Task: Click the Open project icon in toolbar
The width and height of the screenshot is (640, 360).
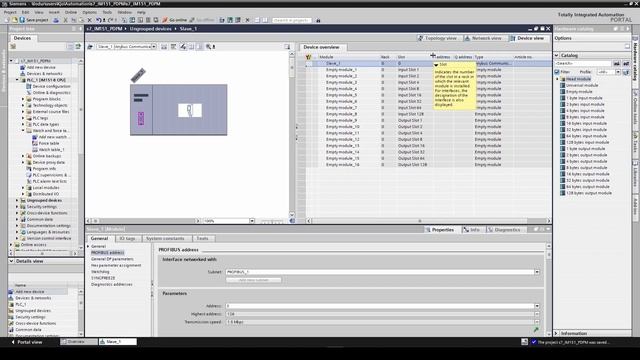Action: coord(14,20)
